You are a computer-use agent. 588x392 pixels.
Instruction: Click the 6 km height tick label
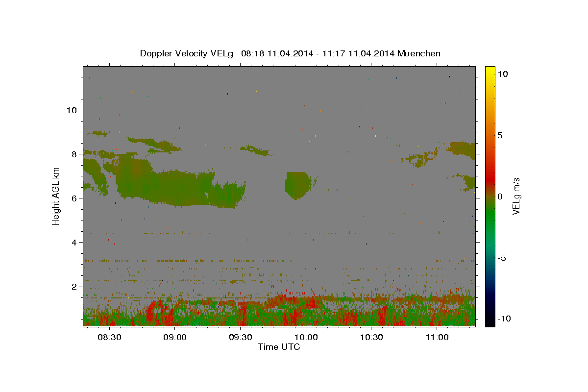point(73,198)
